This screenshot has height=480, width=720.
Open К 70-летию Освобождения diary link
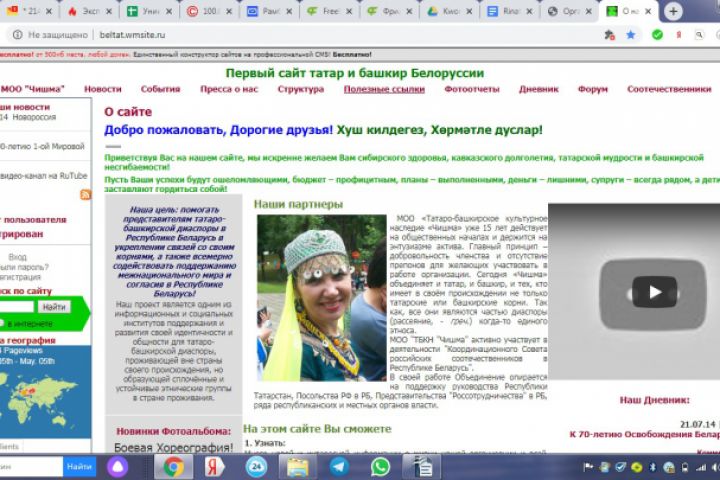click(645, 434)
